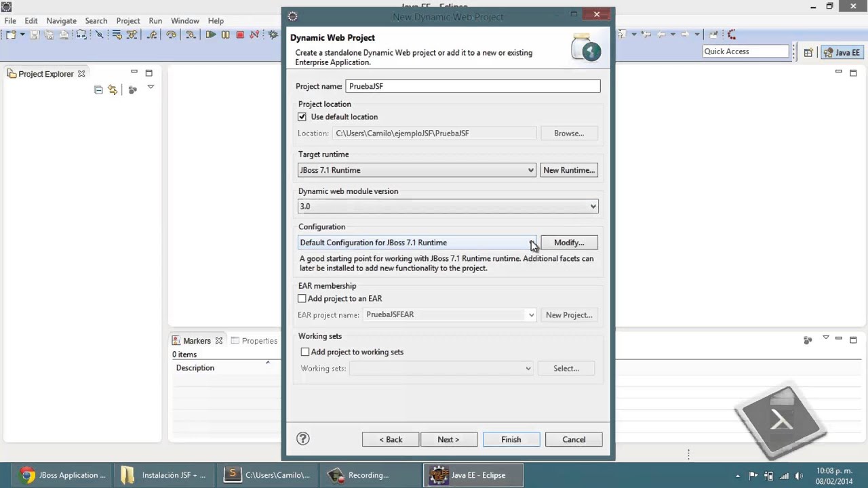This screenshot has width=868, height=488.
Task: Open Sublime Text taskbar item
Action: pos(268,475)
